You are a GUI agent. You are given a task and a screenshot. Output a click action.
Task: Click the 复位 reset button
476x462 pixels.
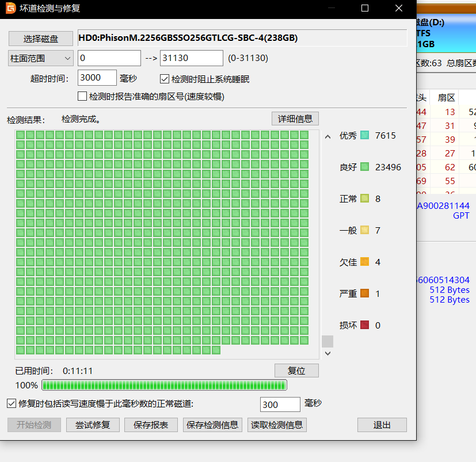tap(296, 371)
